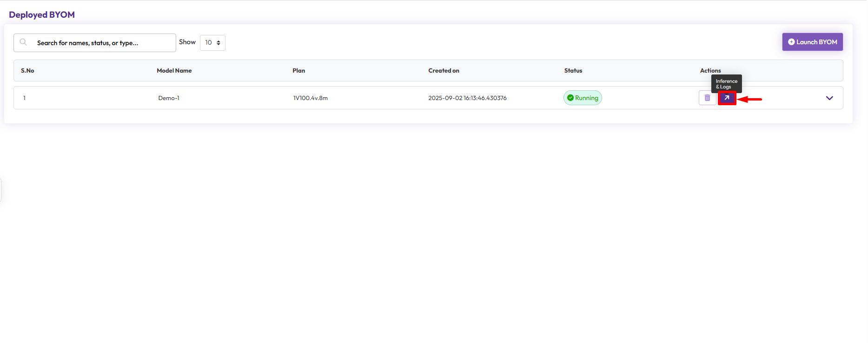Open Inference & Logs arrow icon

pyautogui.click(x=727, y=98)
